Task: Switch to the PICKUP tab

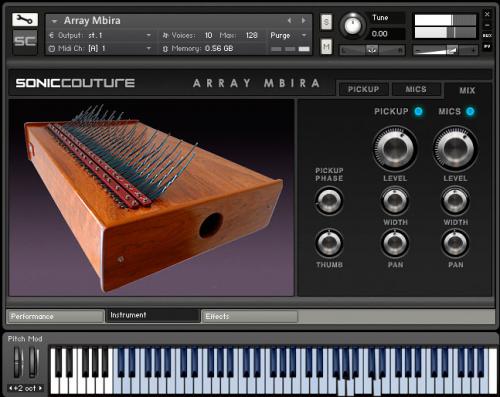Action: pos(364,89)
